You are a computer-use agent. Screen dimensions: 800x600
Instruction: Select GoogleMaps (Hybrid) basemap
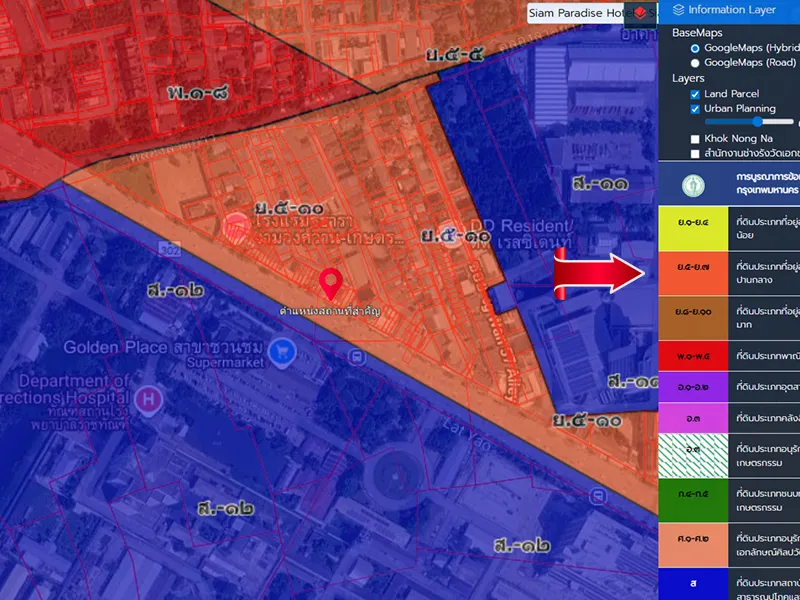(695, 48)
